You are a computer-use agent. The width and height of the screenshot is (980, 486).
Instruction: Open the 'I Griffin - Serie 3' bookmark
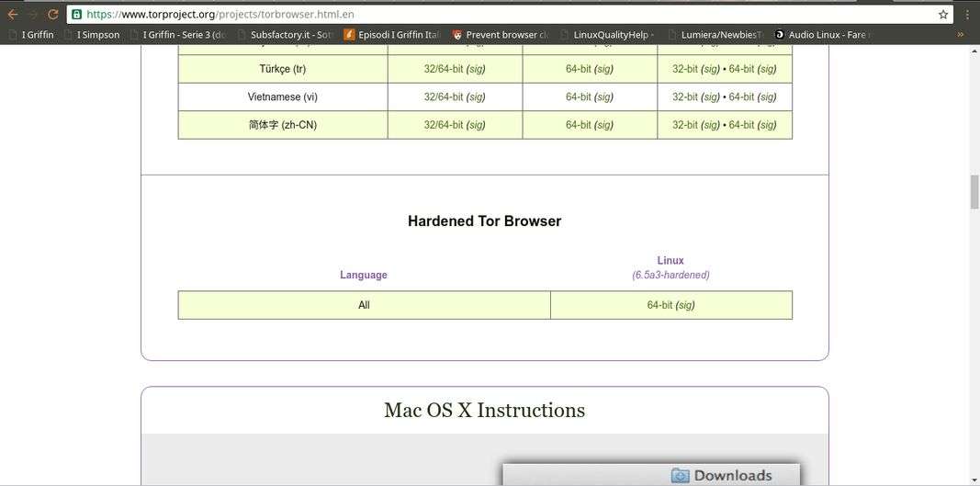[179, 35]
